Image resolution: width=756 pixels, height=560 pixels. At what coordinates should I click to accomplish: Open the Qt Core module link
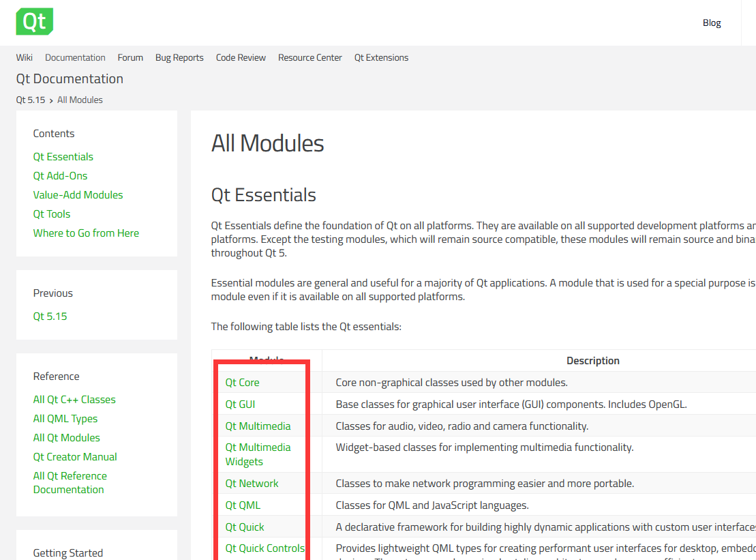click(x=242, y=383)
